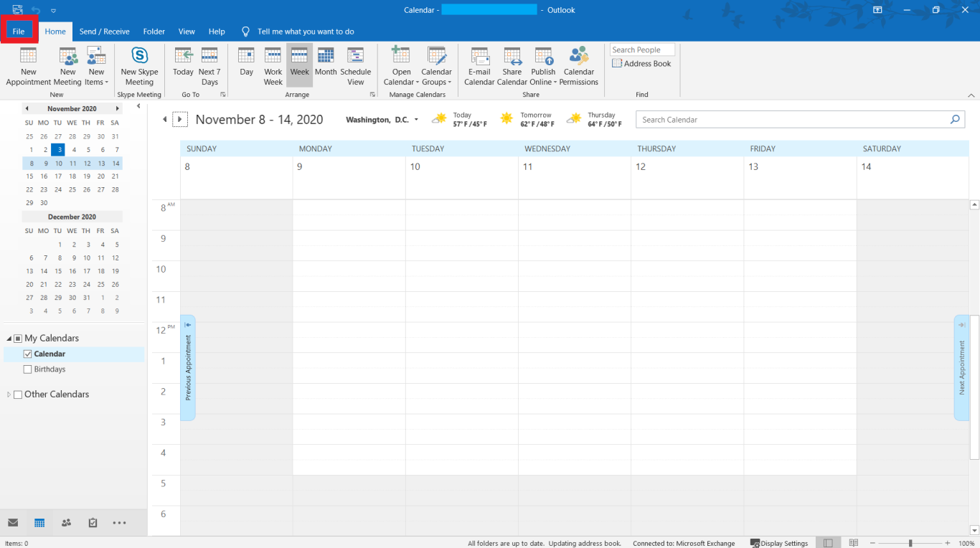This screenshot has height=548, width=980.
Task: Open Display Settings in status bar
Action: pos(779,543)
